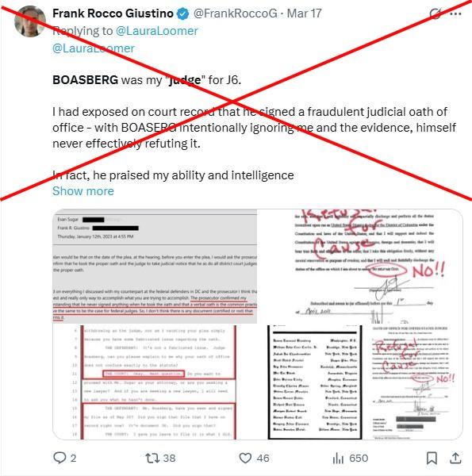
Task: Bookmark this tweet
Action: coord(432,458)
